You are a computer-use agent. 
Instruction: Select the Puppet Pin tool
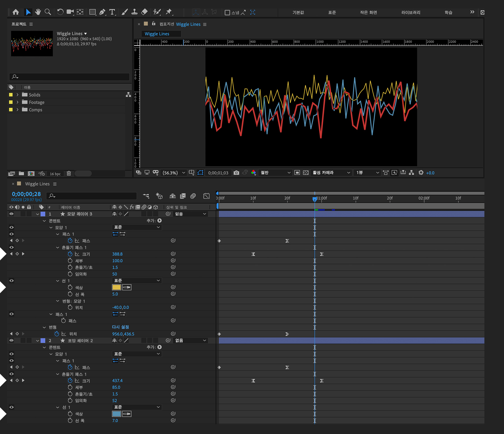(169, 12)
